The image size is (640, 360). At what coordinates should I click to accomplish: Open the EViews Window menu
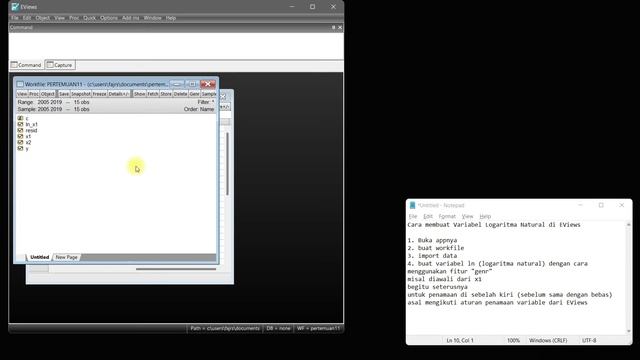pyautogui.click(x=152, y=18)
